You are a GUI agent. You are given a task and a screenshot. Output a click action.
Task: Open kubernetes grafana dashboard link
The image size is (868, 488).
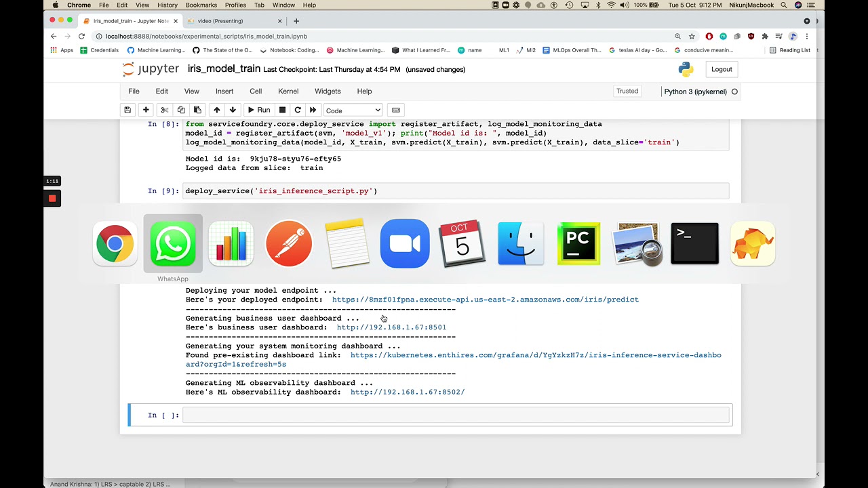coord(454,359)
